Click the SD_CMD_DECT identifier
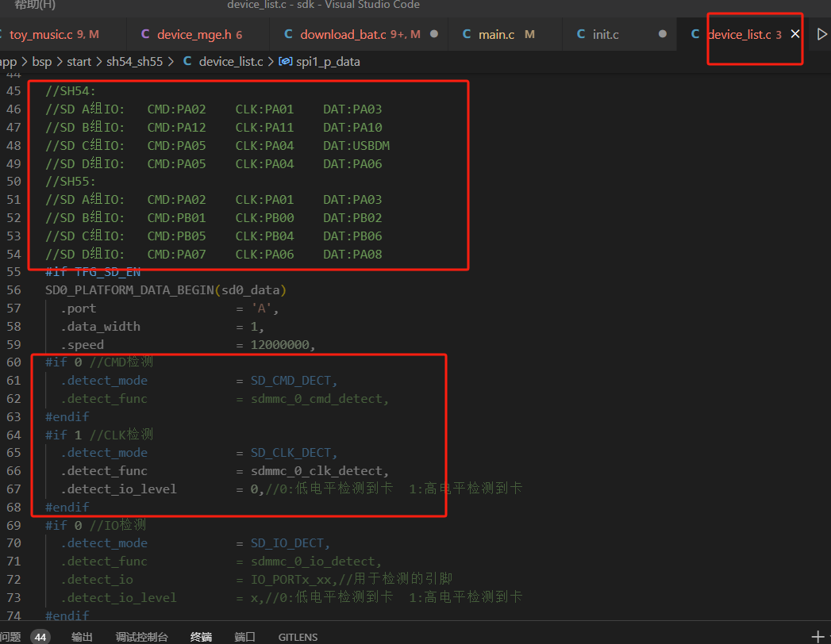The image size is (831, 644). tap(291, 381)
